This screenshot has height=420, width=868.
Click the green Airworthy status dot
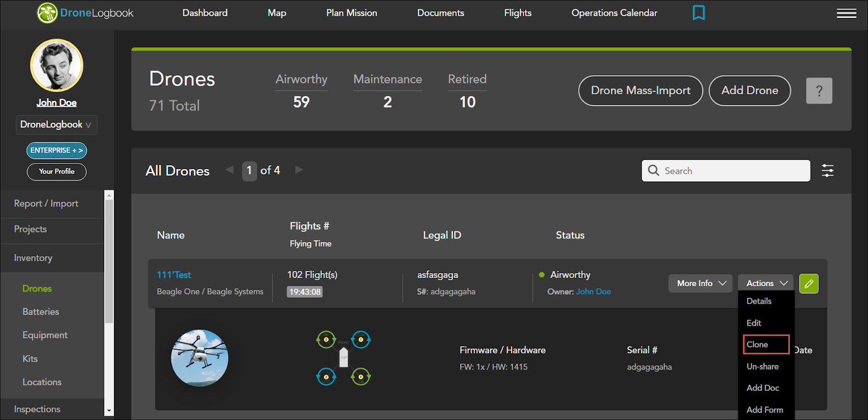541,275
